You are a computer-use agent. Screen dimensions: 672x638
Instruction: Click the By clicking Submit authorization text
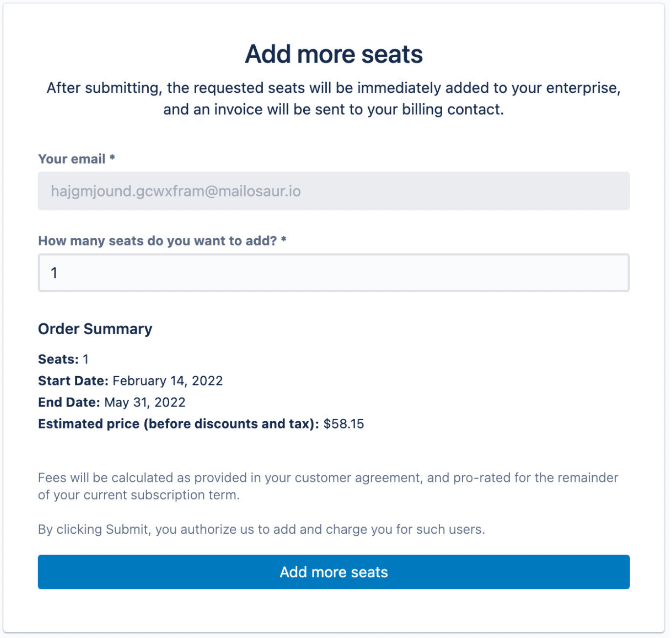[262, 529]
